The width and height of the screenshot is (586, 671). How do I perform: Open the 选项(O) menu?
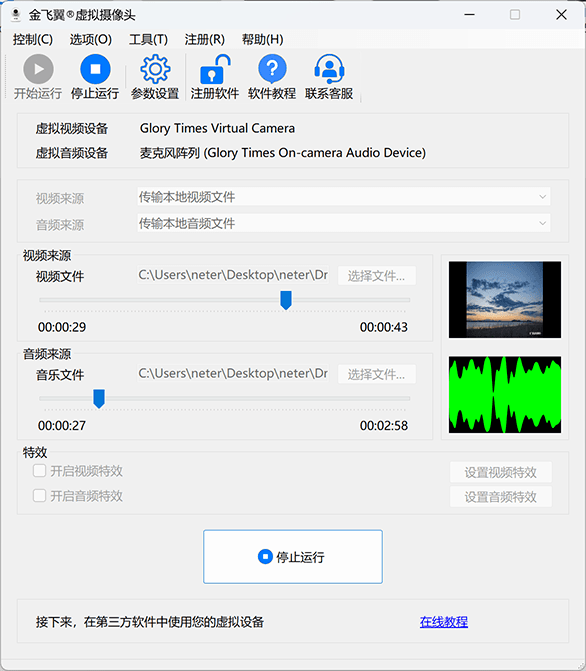pos(91,39)
